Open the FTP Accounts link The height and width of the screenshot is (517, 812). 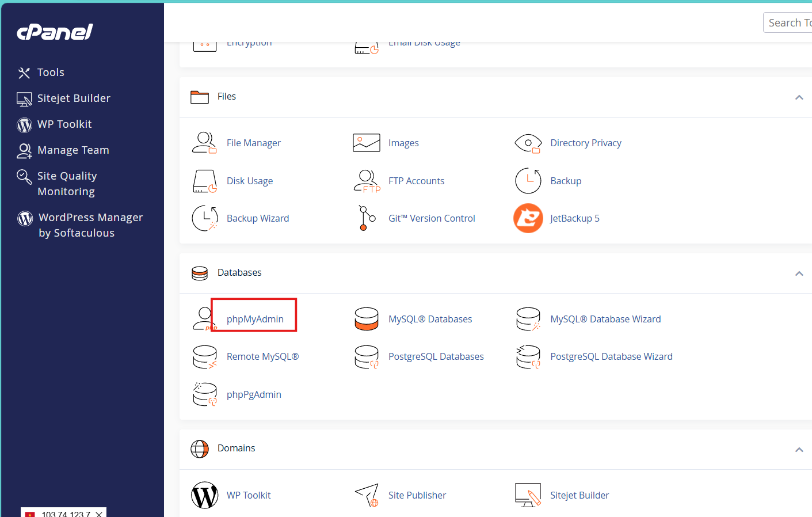tap(417, 181)
